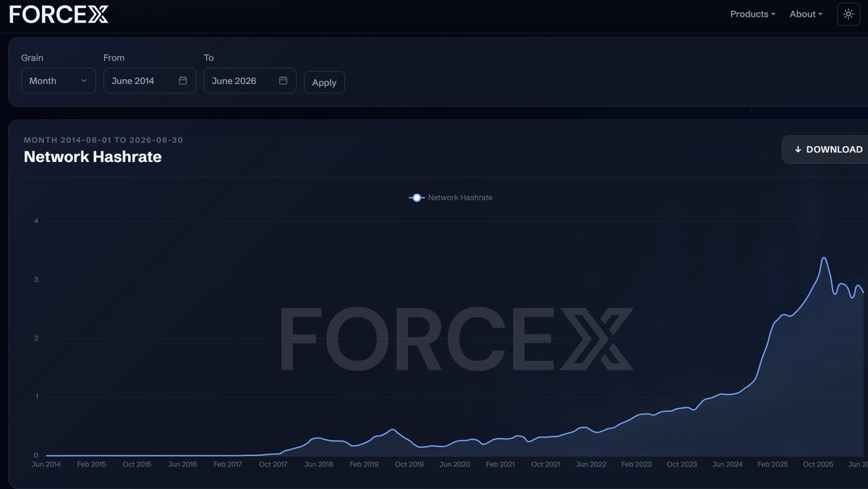The height and width of the screenshot is (489, 868).
Task: Toggle the Network Hashrate legend entry
Action: pyautogui.click(x=451, y=197)
